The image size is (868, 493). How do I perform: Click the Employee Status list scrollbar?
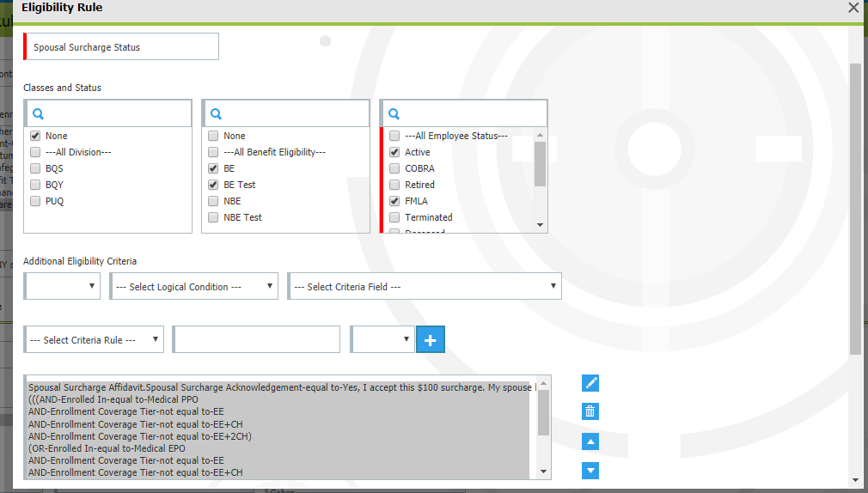[540, 163]
